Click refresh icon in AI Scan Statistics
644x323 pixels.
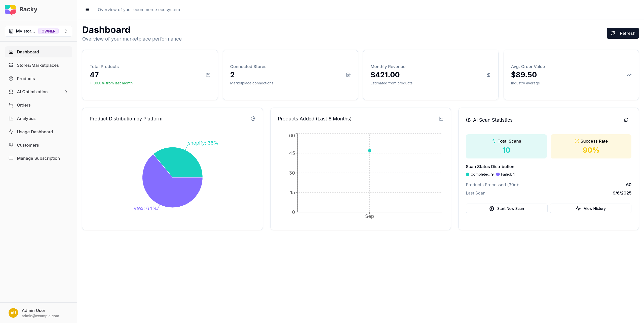coord(626,120)
